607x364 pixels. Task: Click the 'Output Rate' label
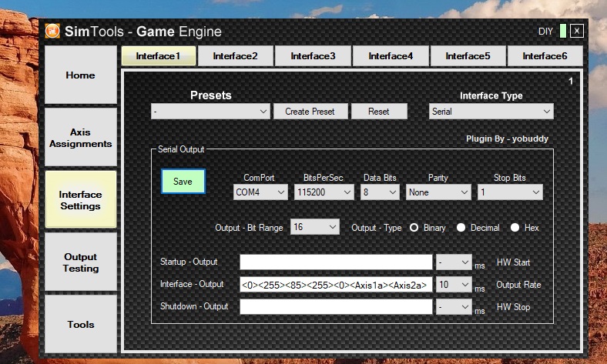pos(518,285)
